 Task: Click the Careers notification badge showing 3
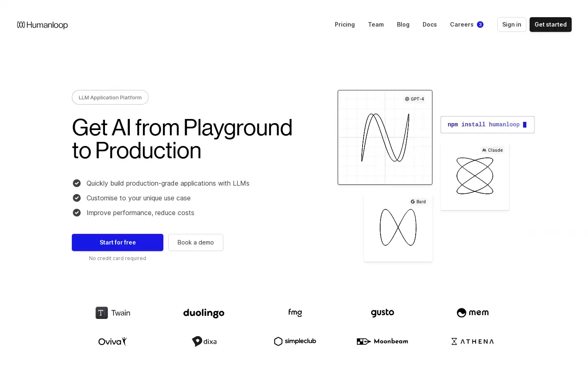pos(480,25)
